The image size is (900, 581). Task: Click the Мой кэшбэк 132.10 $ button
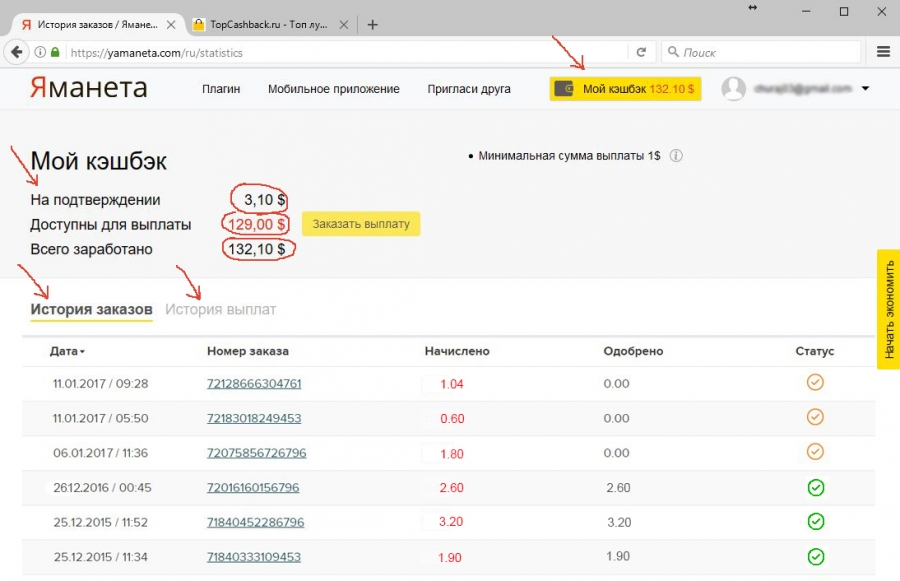click(x=625, y=89)
